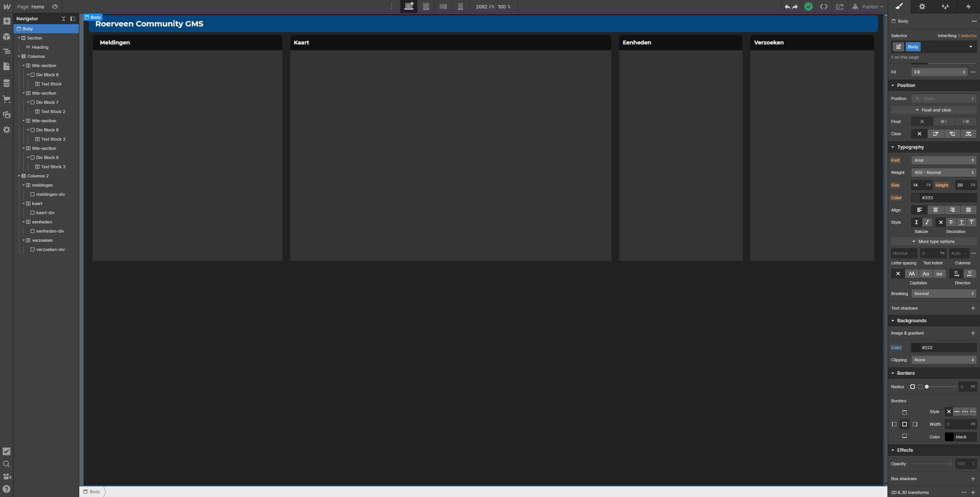The image size is (980, 497).
Task: Switch to the Interactions lightning tab
Action: point(968,7)
